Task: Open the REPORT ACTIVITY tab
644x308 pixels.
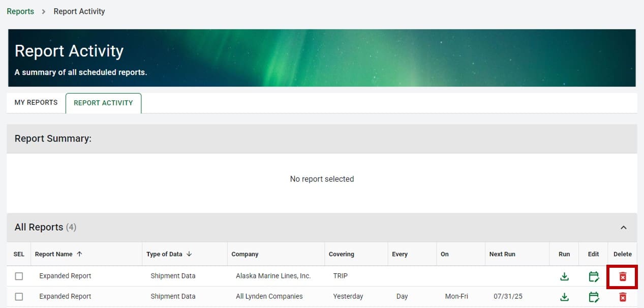Action: [103, 102]
